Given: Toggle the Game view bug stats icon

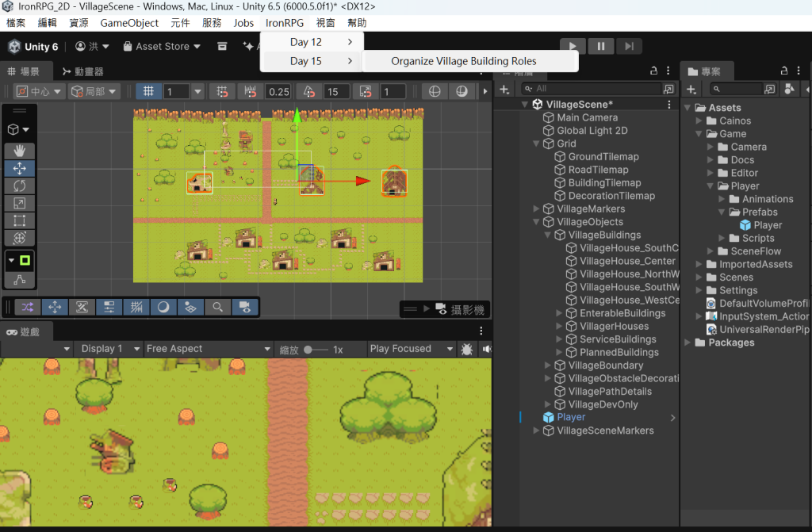Looking at the screenshot, I should pyautogui.click(x=466, y=349).
